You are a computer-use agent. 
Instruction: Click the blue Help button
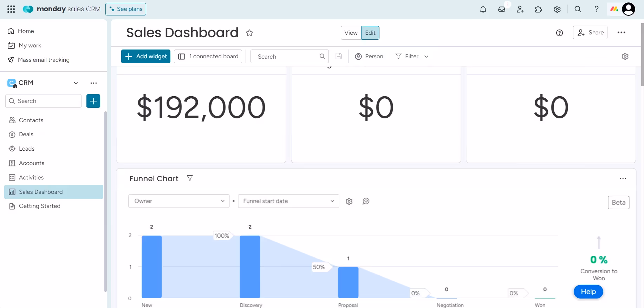tap(588, 292)
